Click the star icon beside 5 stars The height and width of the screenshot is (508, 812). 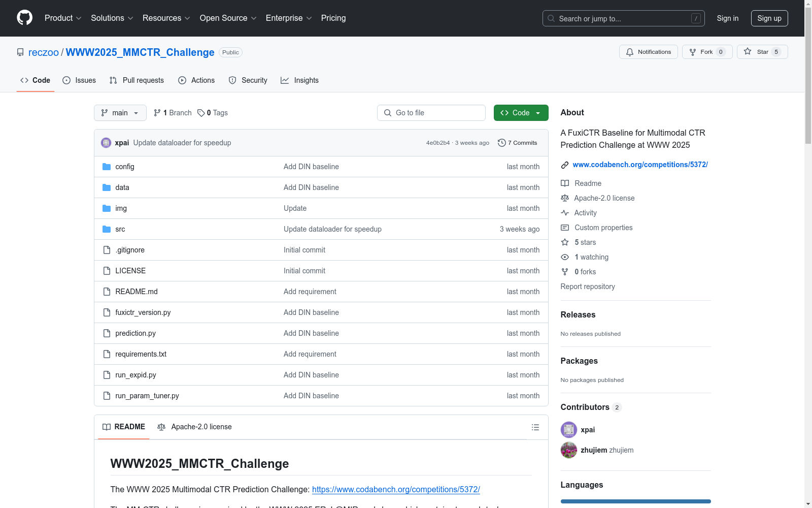565,242
